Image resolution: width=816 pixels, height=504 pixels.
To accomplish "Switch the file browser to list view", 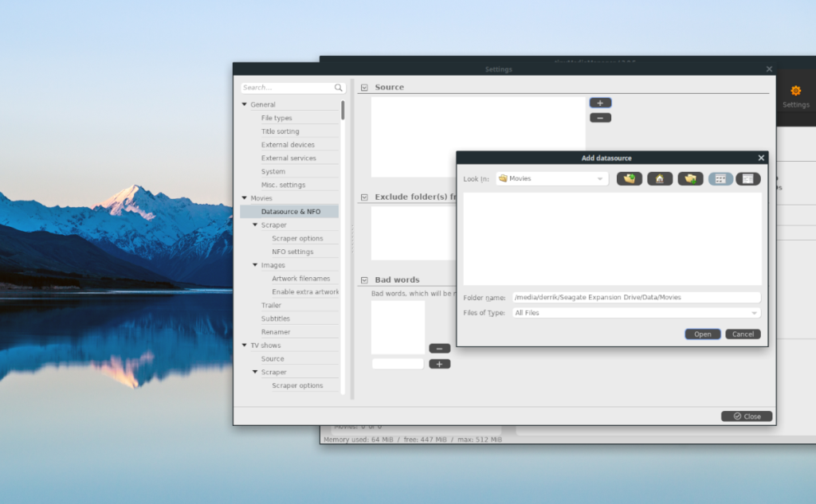I will (x=720, y=178).
